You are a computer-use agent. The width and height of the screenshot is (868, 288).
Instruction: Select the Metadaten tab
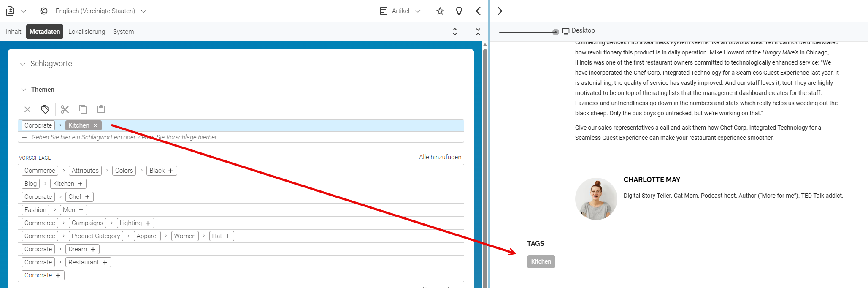(x=45, y=32)
